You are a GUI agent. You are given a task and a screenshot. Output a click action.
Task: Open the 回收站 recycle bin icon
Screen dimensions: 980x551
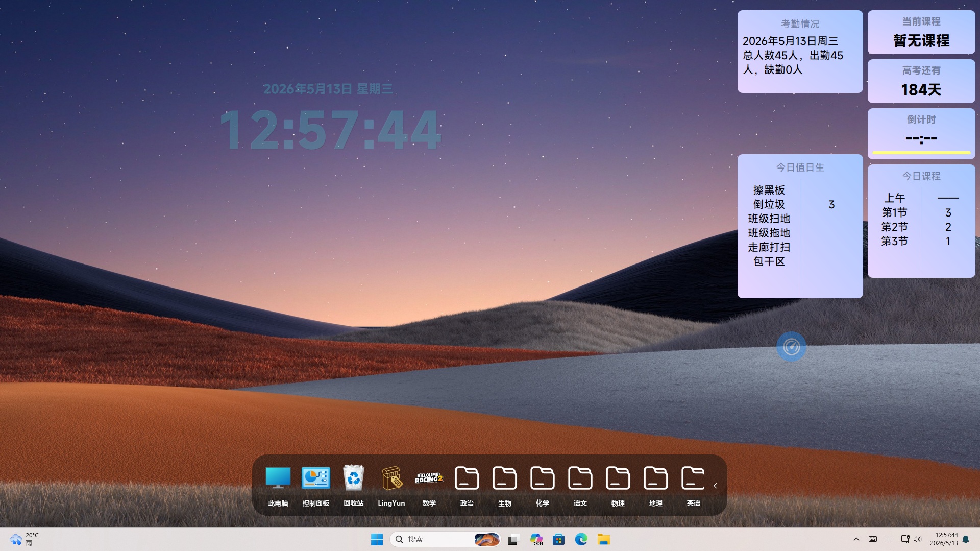pos(353,486)
